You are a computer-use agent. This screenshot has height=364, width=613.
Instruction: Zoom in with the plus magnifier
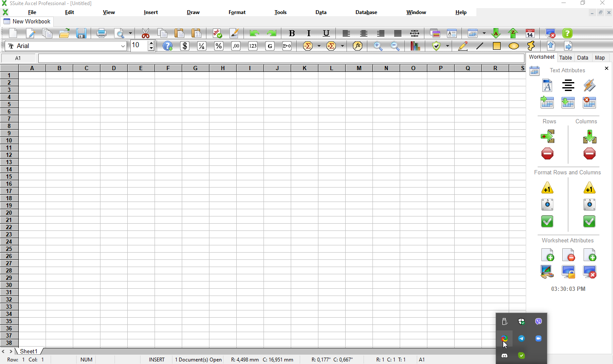coord(378,46)
